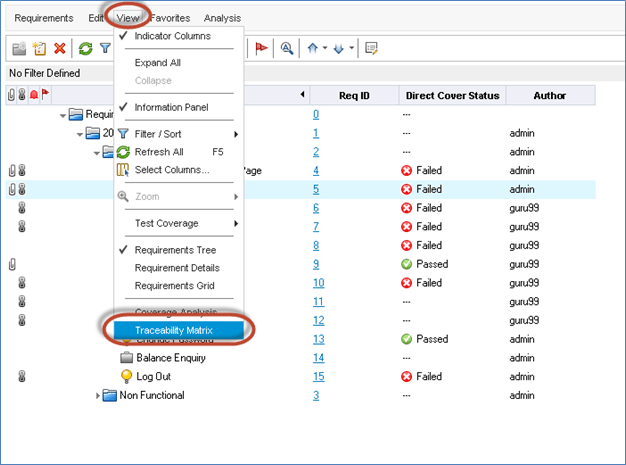Click the Balance Enquiry briefcase icon

tap(126, 357)
